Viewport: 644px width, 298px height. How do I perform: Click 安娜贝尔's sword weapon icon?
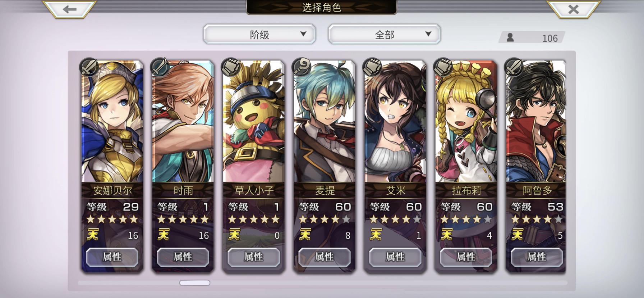click(x=88, y=67)
